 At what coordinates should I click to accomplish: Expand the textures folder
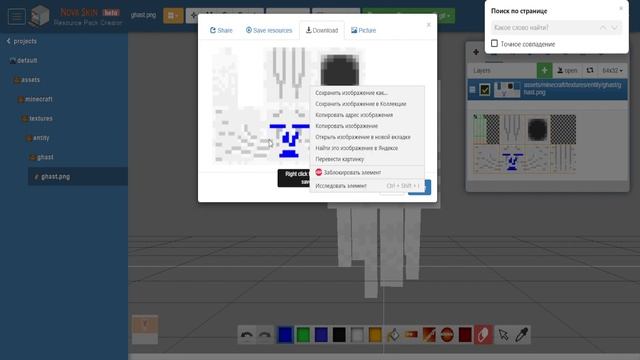pyautogui.click(x=37, y=118)
